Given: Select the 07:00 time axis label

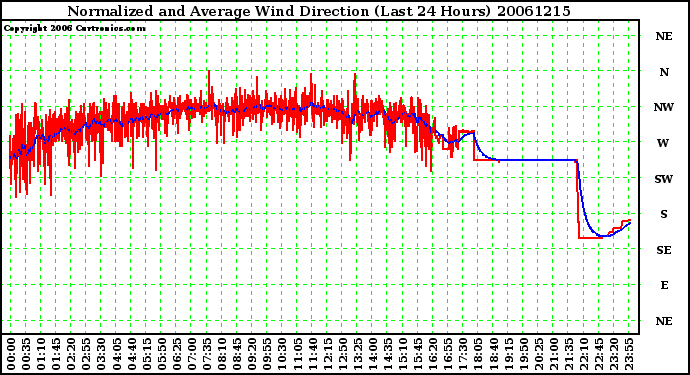Looking at the screenshot, I should tap(192, 354).
